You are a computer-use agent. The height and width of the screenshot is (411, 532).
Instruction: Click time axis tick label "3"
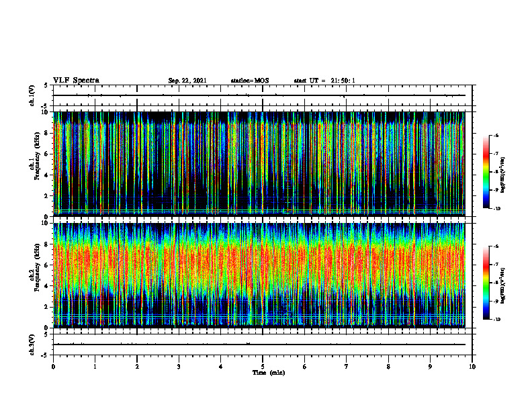click(x=179, y=367)
